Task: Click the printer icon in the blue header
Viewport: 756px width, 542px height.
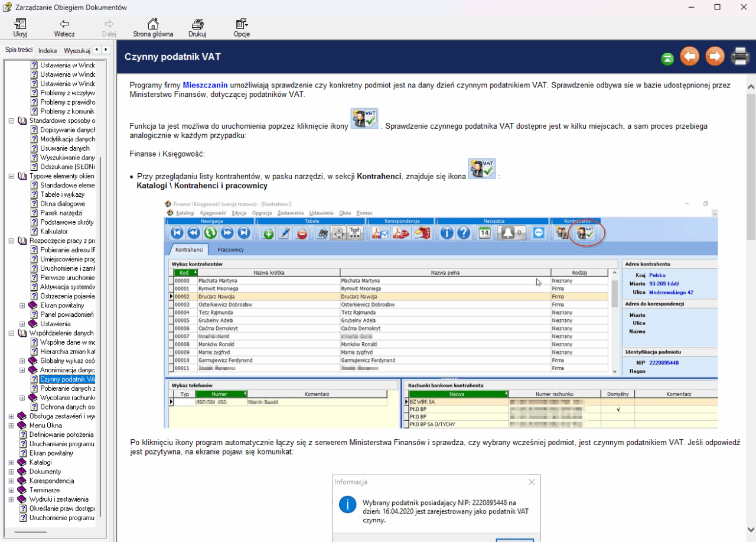Action: coord(740,57)
